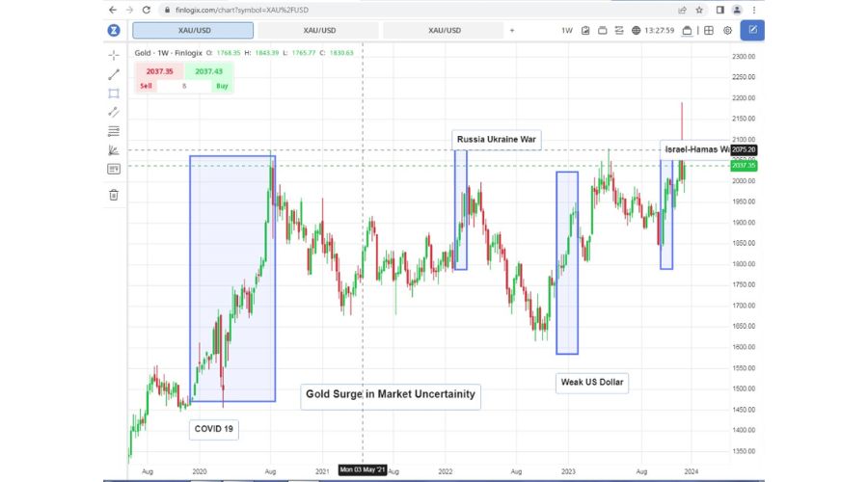
Task: Choose the parallel channel drawing tool
Action: tap(113, 112)
